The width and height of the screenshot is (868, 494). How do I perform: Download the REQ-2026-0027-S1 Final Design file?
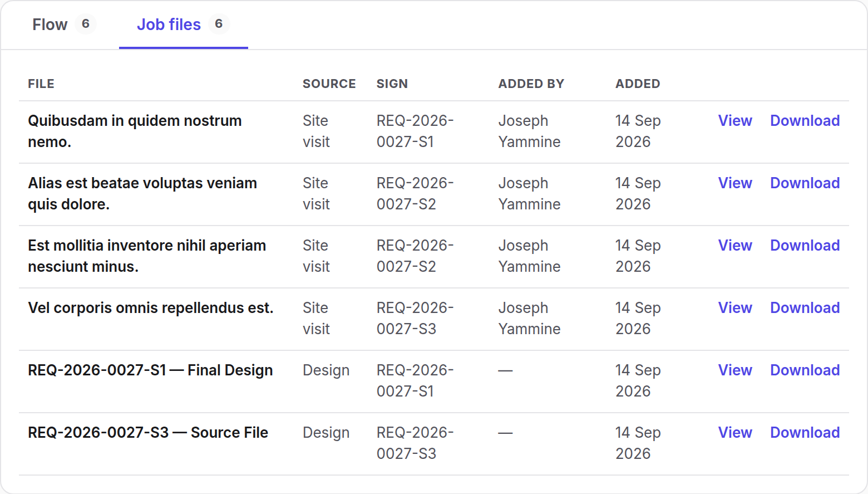tap(805, 370)
